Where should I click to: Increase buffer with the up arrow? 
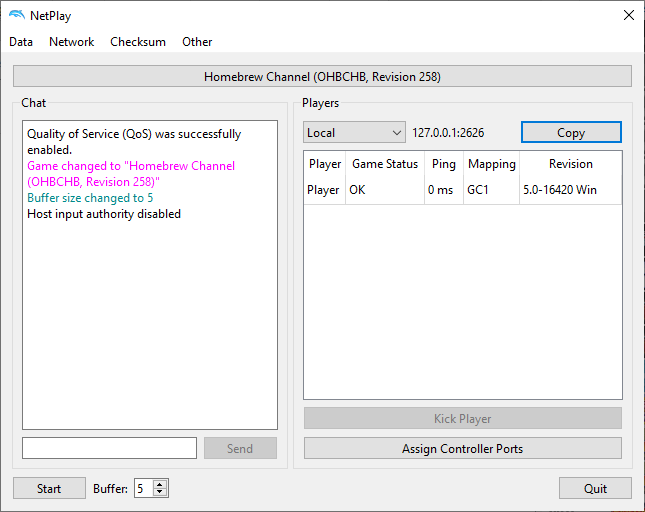click(x=160, y=484)
